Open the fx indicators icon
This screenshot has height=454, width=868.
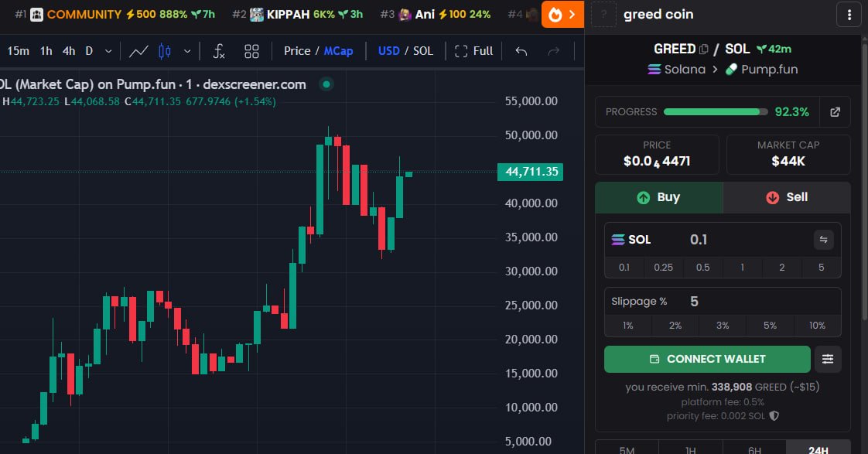219,52
